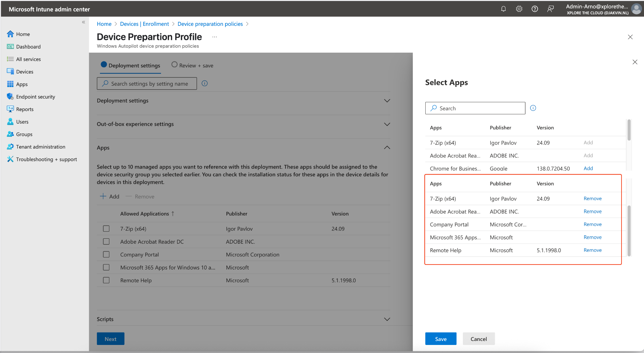This screenshot has height=353, width=644.
Task: Click the Select Apps search field
Action: (x=475, y=108)
